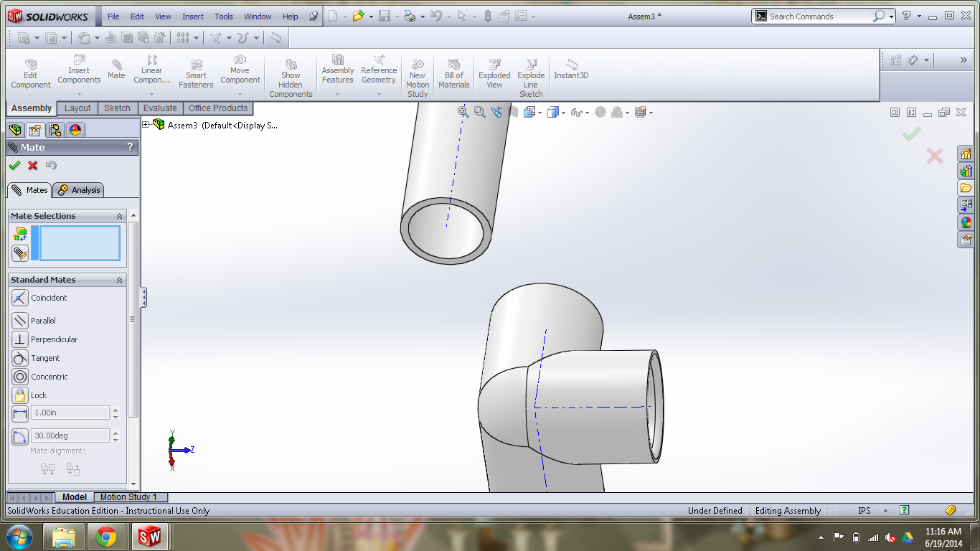Viewport: 980px width, 551px height.
Task: Confirm with the corner green checkmark
Action: pyautogui.click(x=911, y=134)
